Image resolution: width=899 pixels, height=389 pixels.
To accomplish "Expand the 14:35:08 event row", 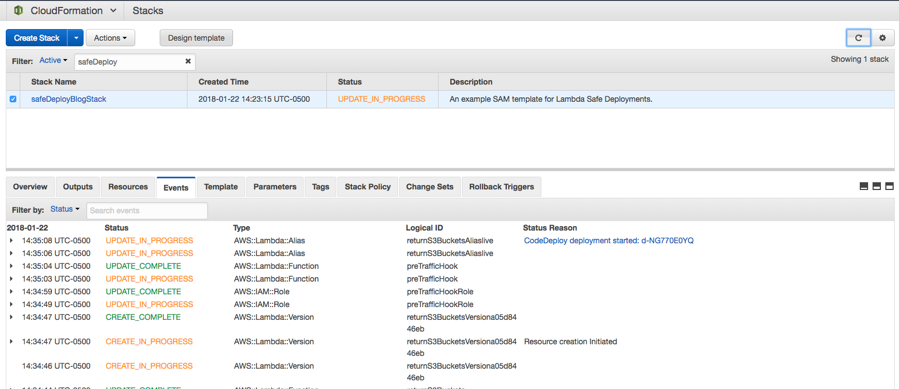I will tap(11, 240).
